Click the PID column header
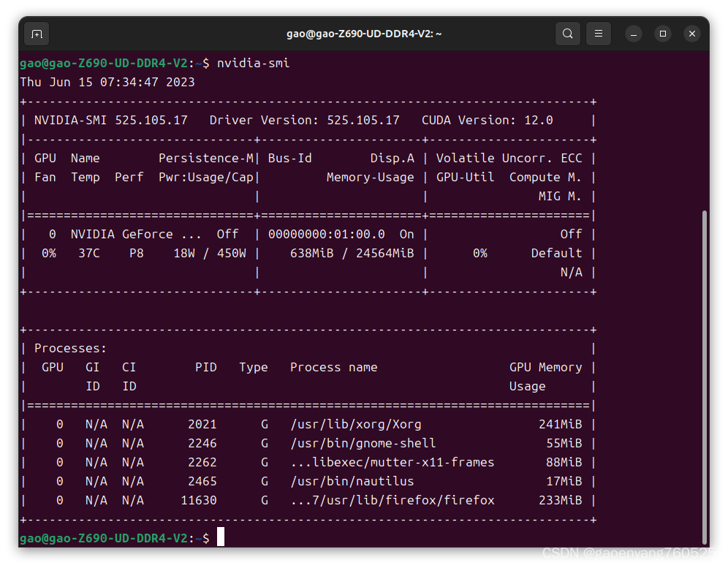 (205, 368)
